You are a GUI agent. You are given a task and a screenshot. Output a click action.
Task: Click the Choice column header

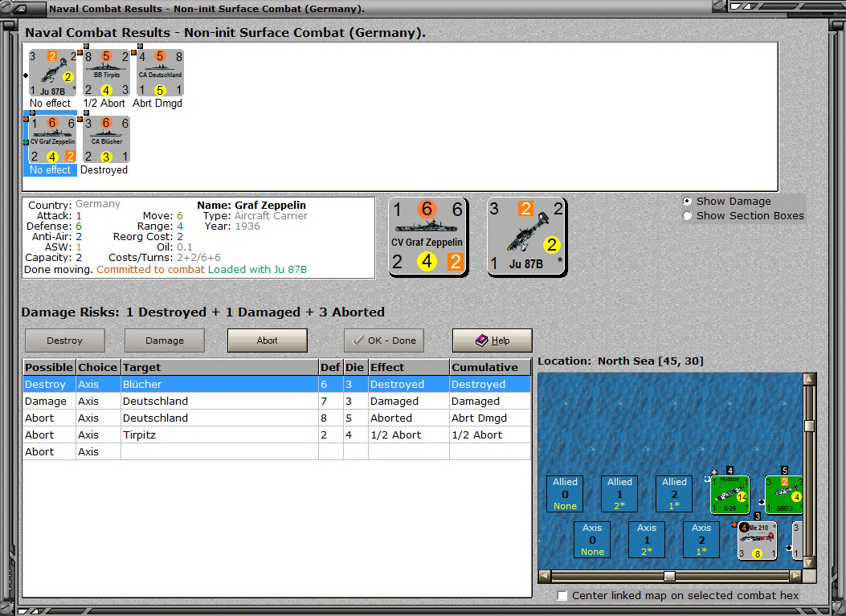(98, 367)
